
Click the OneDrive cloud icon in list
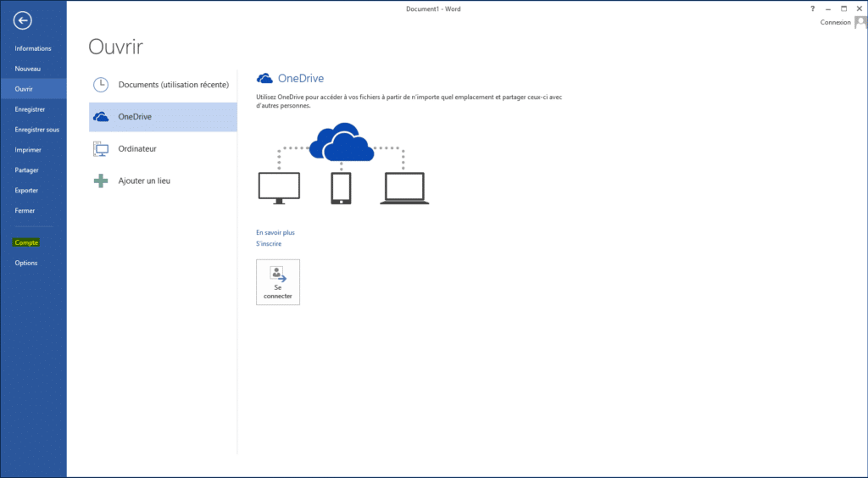pos(101,117)
